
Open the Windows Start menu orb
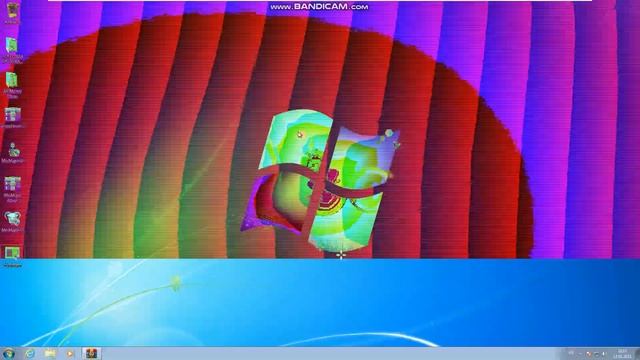click(x=9, y=353)
